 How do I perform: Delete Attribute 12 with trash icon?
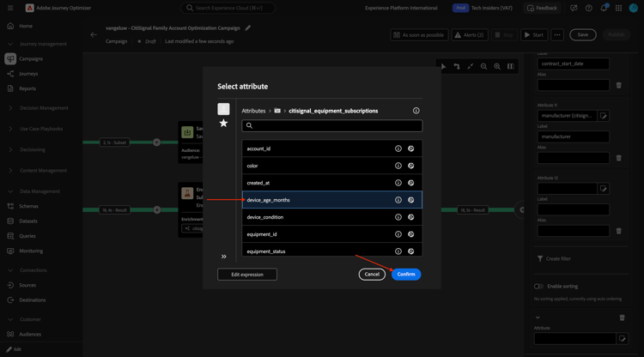point(618,231)
